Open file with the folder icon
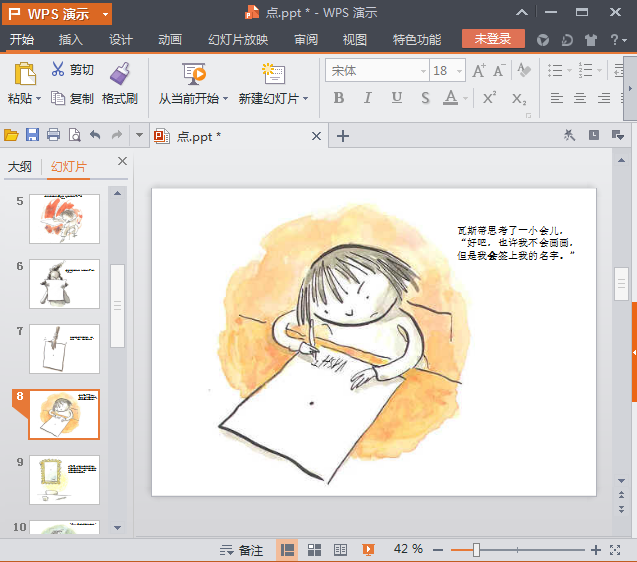This screenshot has width=637, height=562. pos(11,135)
